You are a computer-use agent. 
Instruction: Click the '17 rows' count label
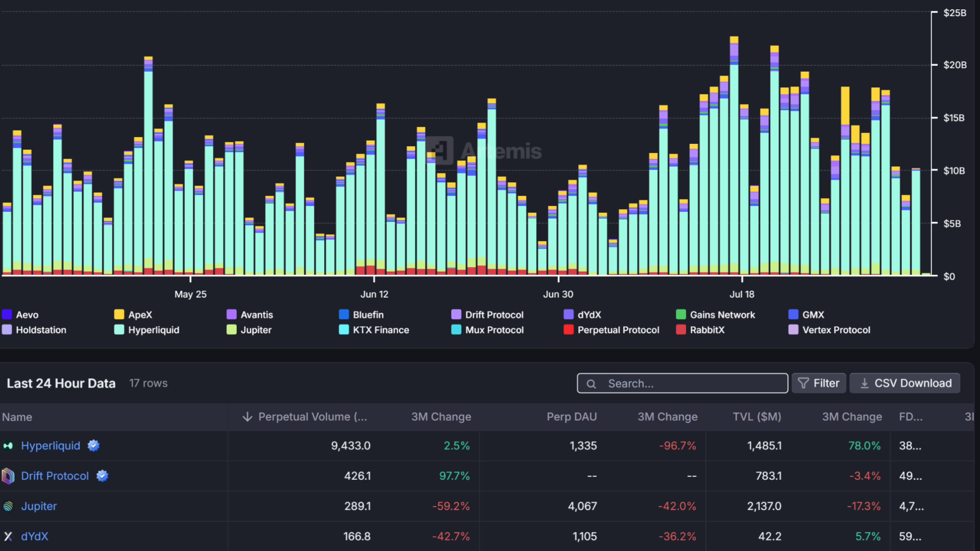148,383
